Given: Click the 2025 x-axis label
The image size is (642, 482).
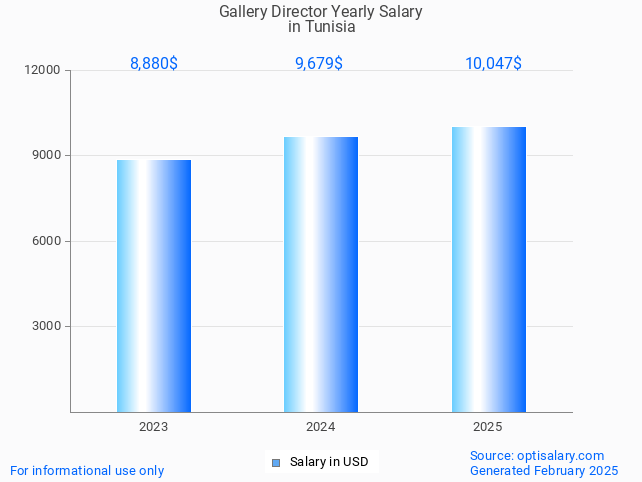Looking at the screenshot, I should pos(488,427).
